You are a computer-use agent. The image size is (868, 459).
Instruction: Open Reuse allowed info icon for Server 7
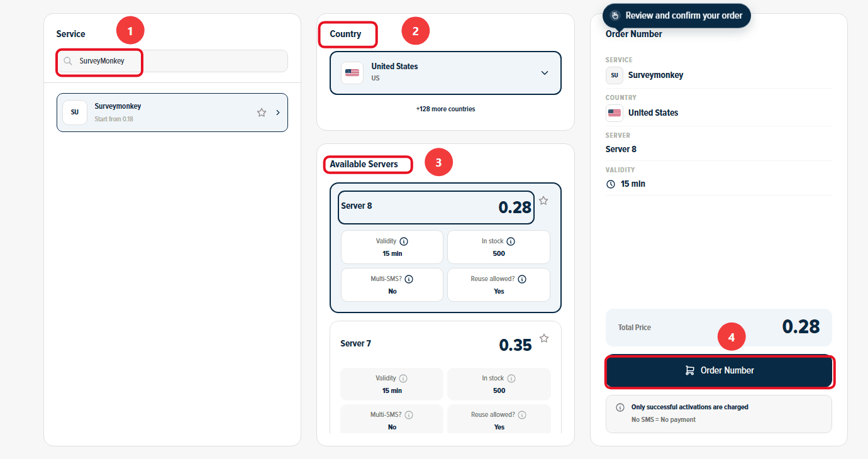pos(522,415)
